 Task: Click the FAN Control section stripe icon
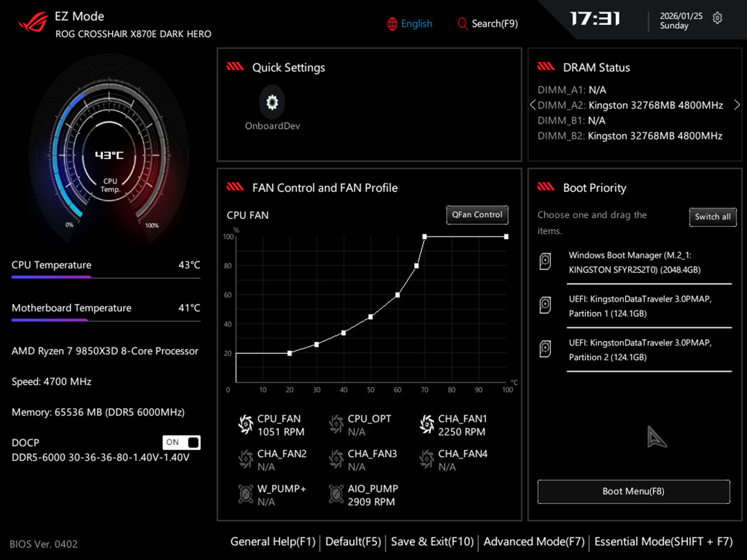point(235,187)
